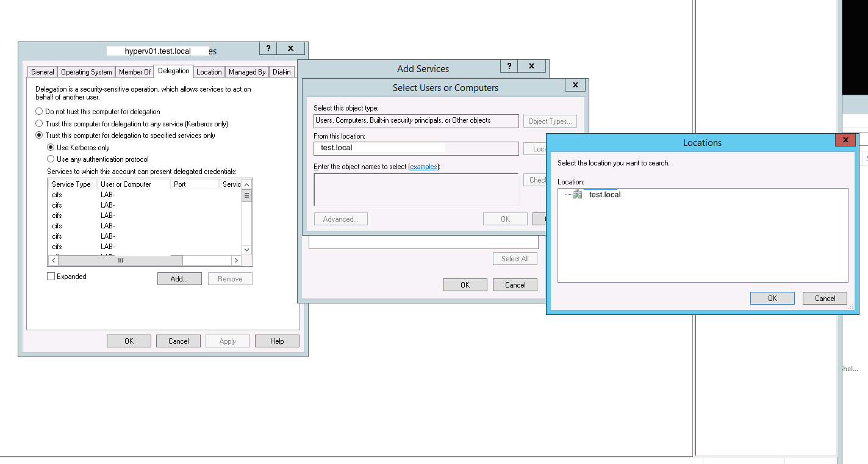Select the Delegation tab
Image resolution: width=868 pixels, height=464 pixels.
pyautogui.click(x=173, y=71)
